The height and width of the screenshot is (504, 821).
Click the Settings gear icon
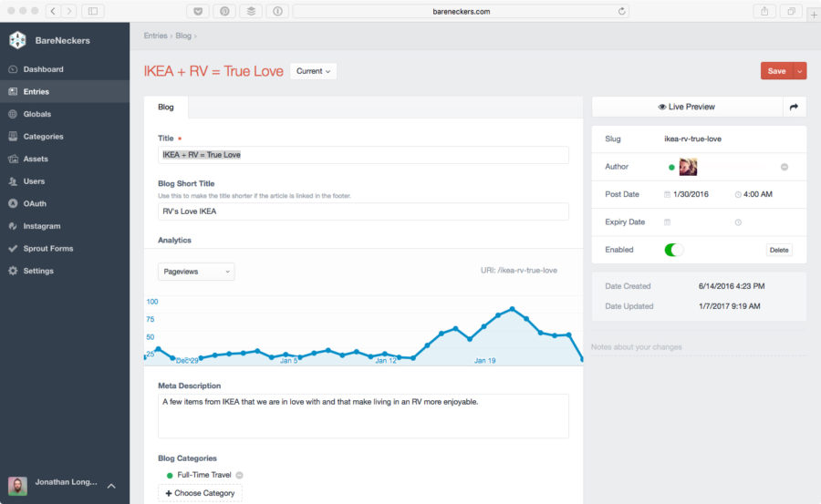tap(13, 271)
